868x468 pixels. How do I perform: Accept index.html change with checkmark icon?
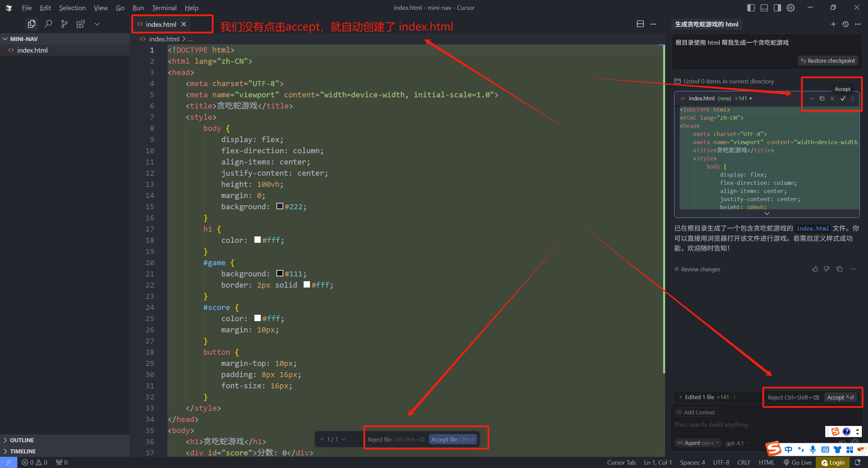click(843, 99)
